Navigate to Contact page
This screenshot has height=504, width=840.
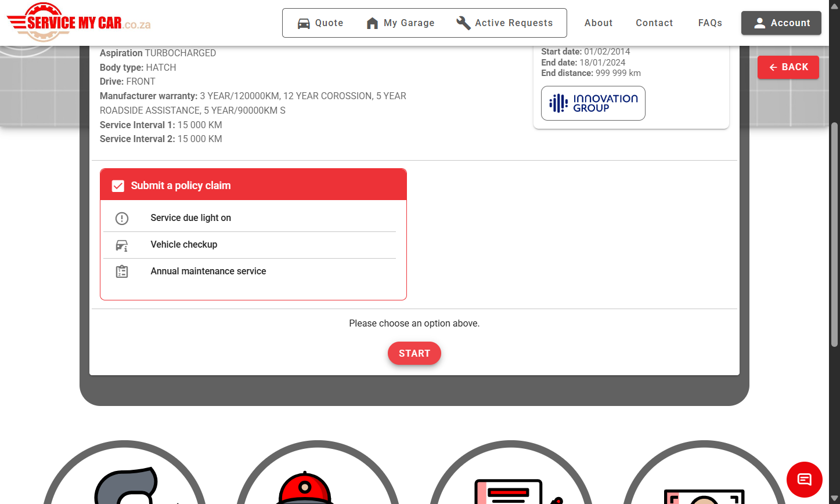pyautogui.click(x=654, y=23)
